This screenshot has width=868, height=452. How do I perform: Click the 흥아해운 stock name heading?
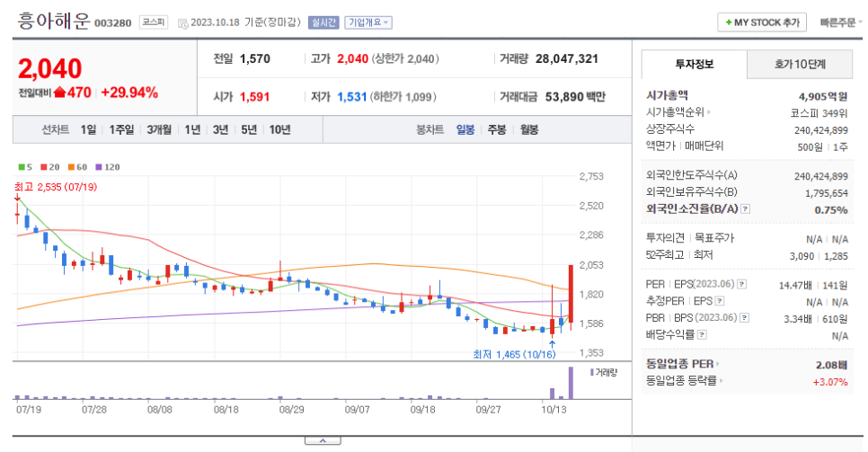54,21
